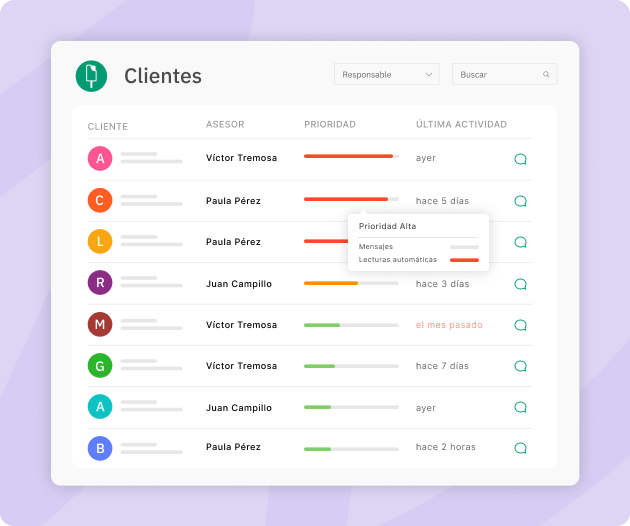Click the orange priority bar in R row

tap(331, 283)
